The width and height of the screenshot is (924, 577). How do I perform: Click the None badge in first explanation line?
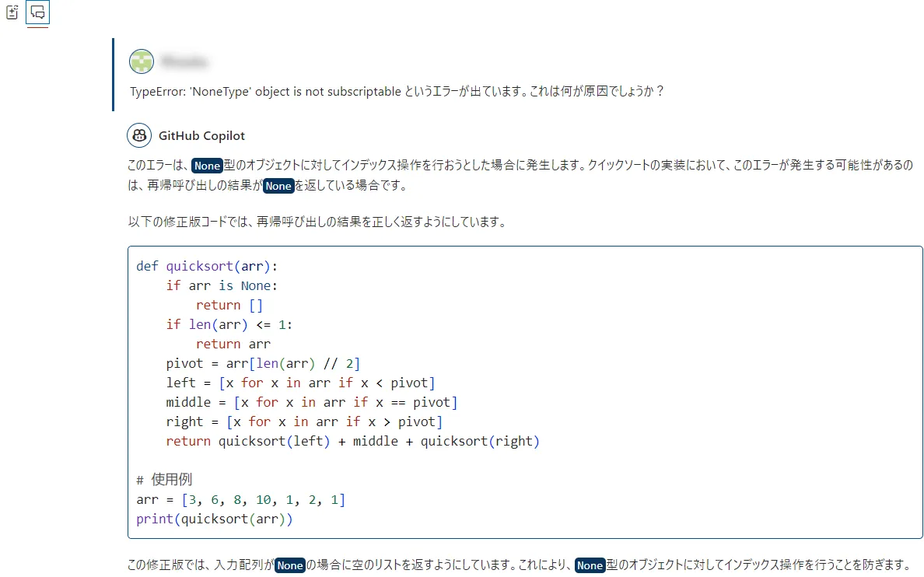(207, 166)
